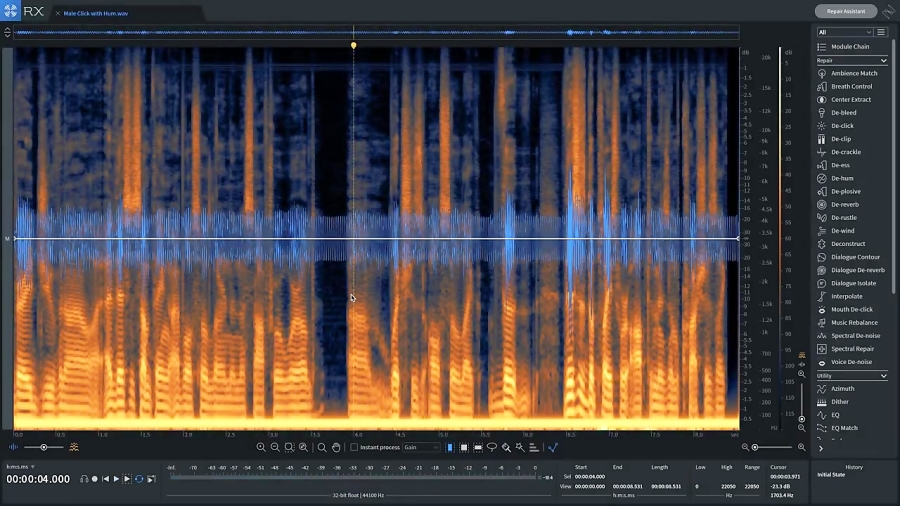
Task: Launch the Voice De-noise module
Action: pyautogui.click(x=852, y=362)
